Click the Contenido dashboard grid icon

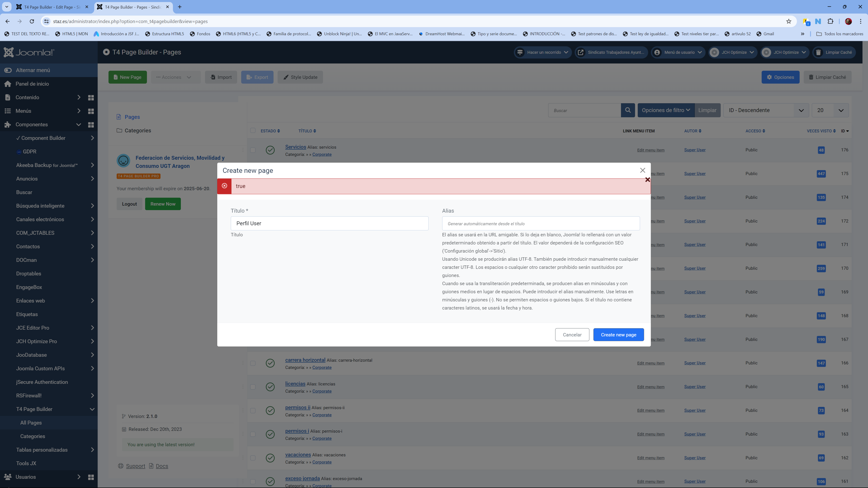point(91,97)
